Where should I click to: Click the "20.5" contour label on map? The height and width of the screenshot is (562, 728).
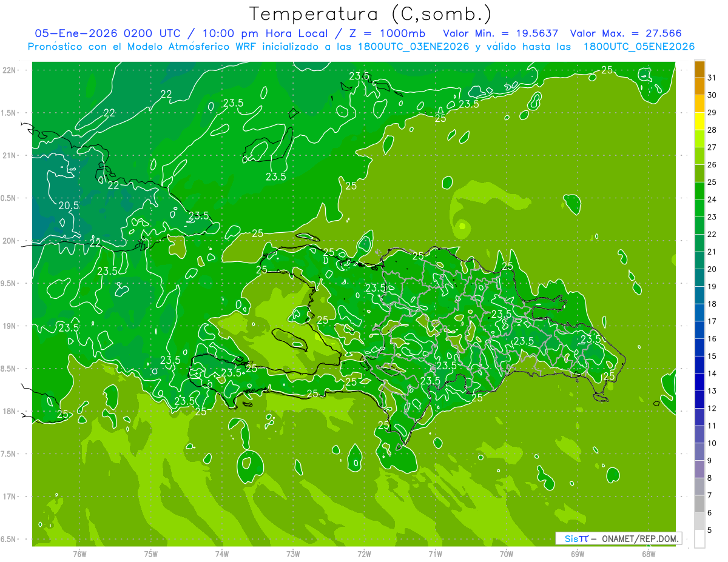(x=69, y=206)
